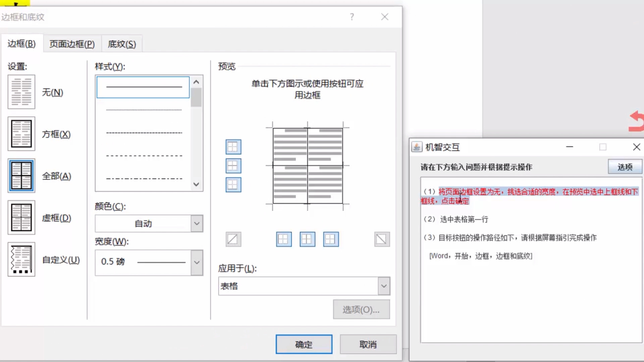Choose the 方框(X) box border setting

click(21, 134)
